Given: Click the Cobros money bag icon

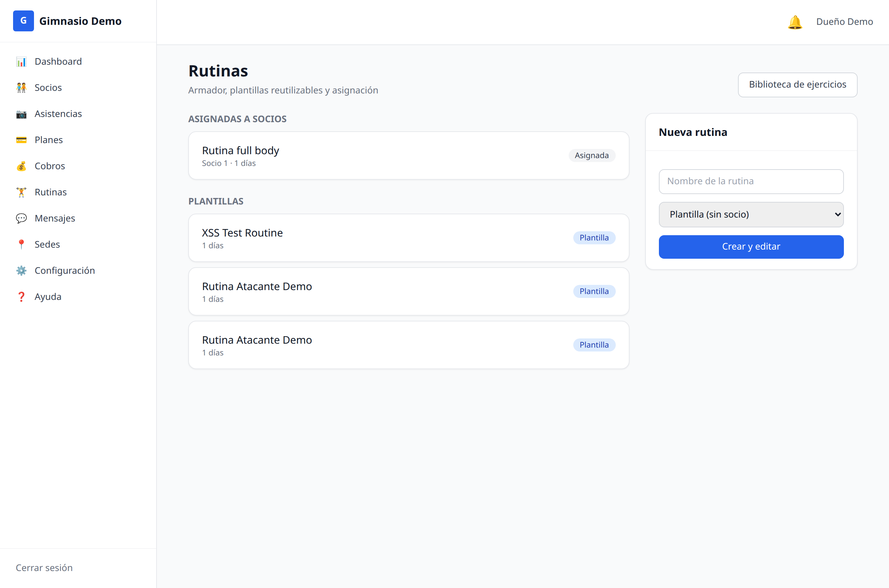Looking at the screenshot, I should tap(21, 166).
